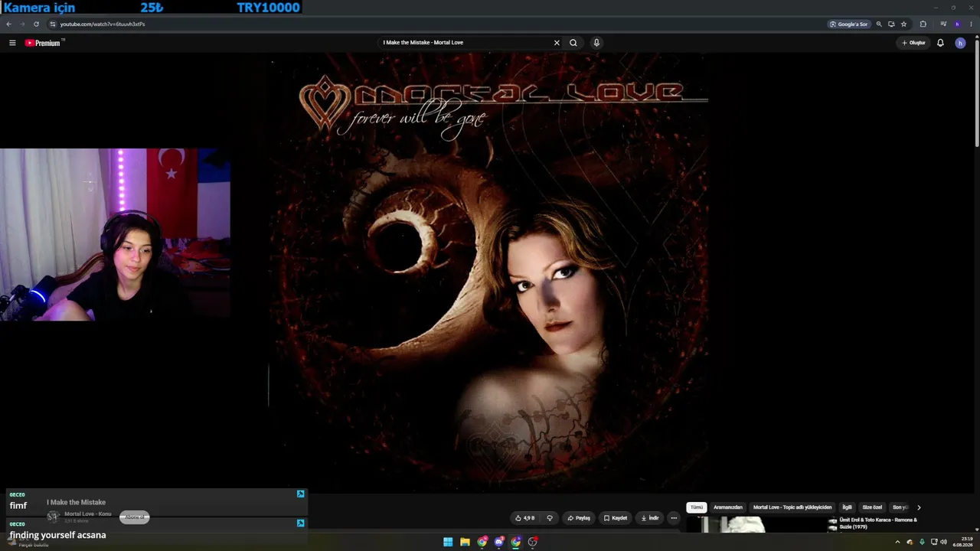980x551 pixels.
Task: Go back in the browser
Action: pyautogui.click(x=8, y=24)
